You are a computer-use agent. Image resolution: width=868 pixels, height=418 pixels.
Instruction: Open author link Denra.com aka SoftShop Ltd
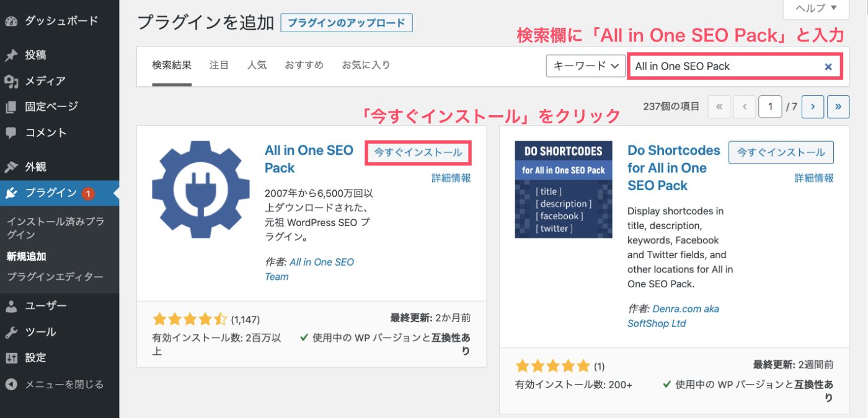point(673,316)
